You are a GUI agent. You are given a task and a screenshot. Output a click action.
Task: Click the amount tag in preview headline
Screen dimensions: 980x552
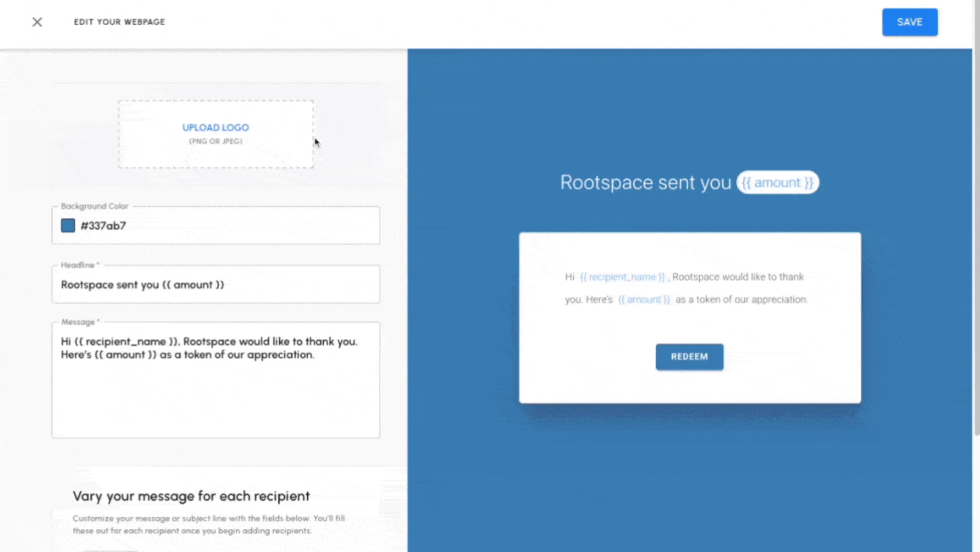tap(777, 182)
